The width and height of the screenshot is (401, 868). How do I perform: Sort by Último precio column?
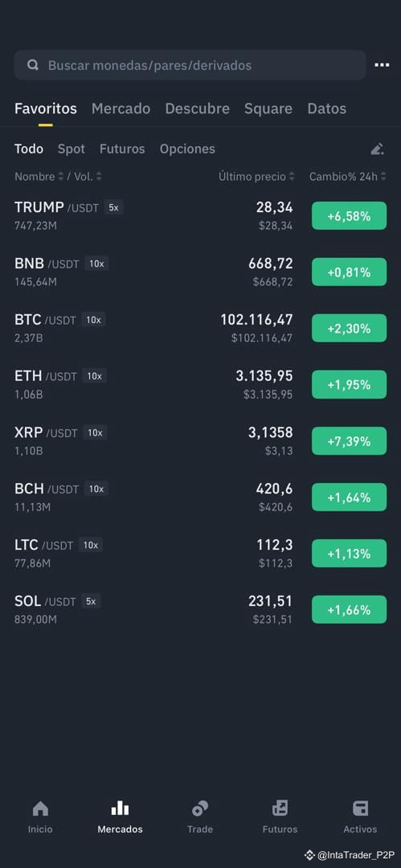point(256,177)
